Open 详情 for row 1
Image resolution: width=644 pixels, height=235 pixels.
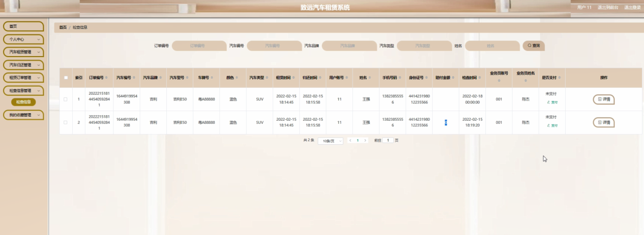click(604, 99)
